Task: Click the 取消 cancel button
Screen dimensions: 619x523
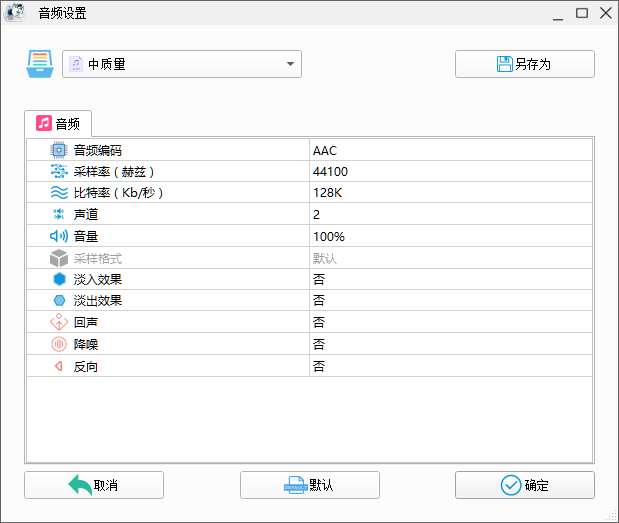Action: click(94, 485)
